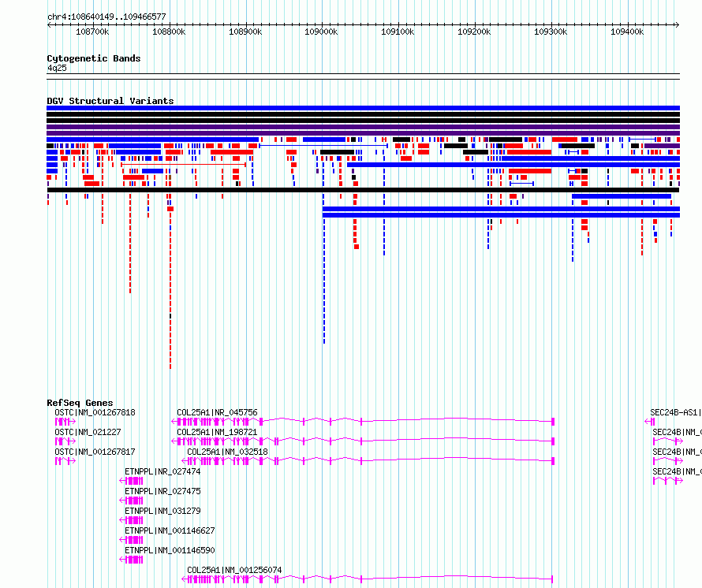The width and height of the screenshot is (702, 588).
Task: Click the exon cluster of COL25A1|NR_045756
Action: [x=214, y=422]
